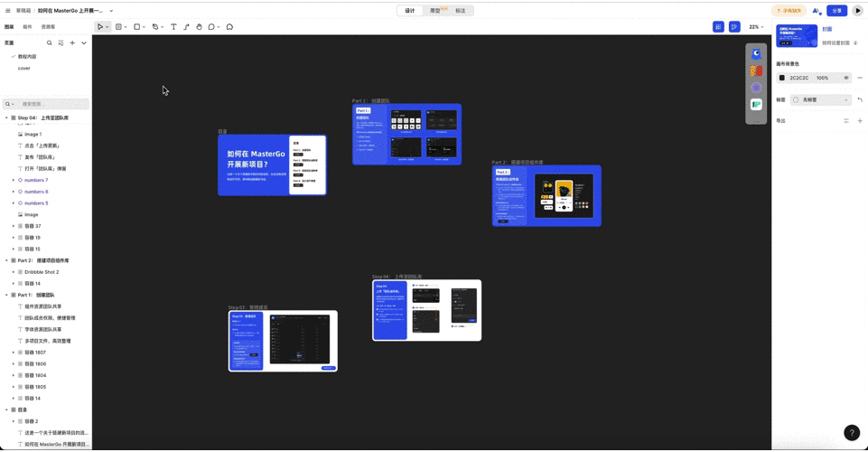The image size is (868, 452).
Task: Expand the 容器 1807 layer
Action: (14, 353)
